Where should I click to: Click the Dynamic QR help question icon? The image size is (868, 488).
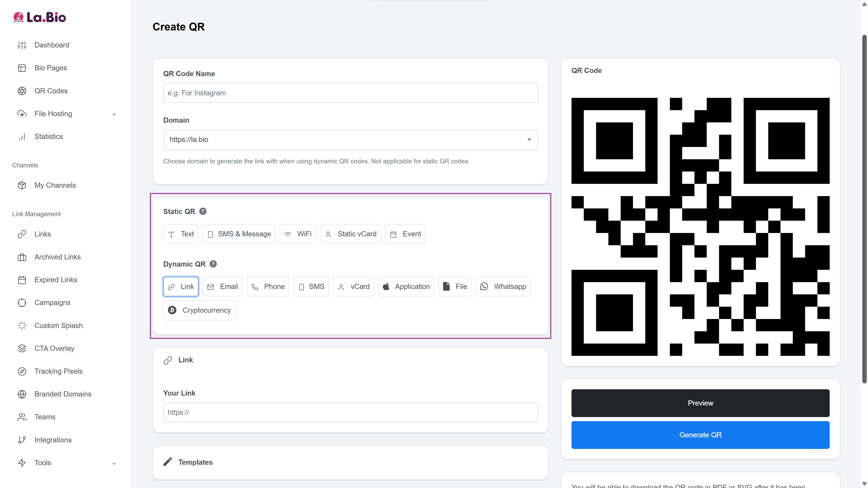click(x=213, y=264)
